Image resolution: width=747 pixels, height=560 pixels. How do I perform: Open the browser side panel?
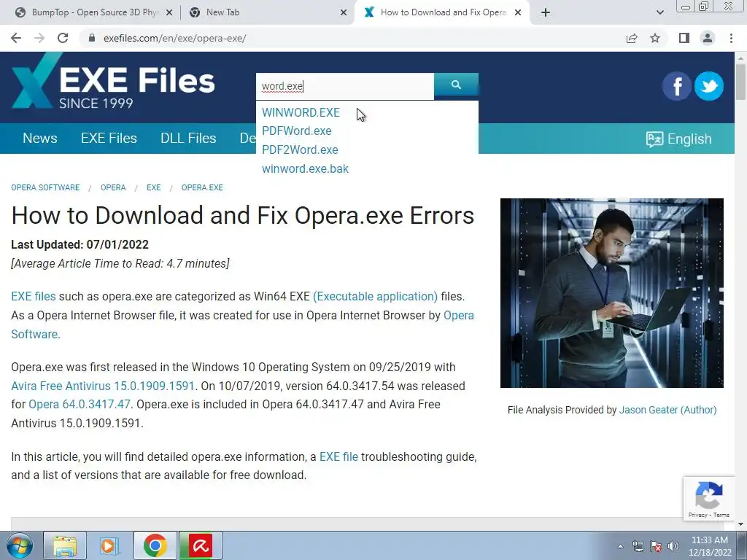[684, 38]
